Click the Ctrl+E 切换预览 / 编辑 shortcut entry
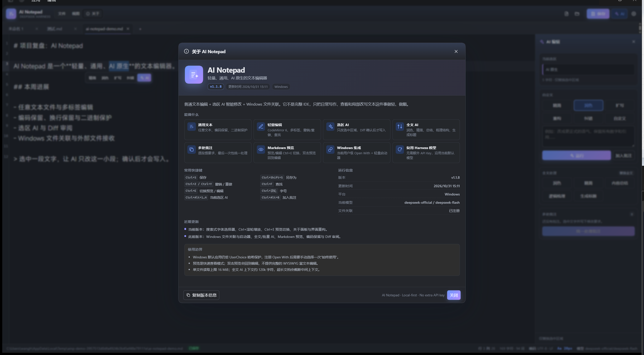The image size is (644, 355). pos(204,191)
